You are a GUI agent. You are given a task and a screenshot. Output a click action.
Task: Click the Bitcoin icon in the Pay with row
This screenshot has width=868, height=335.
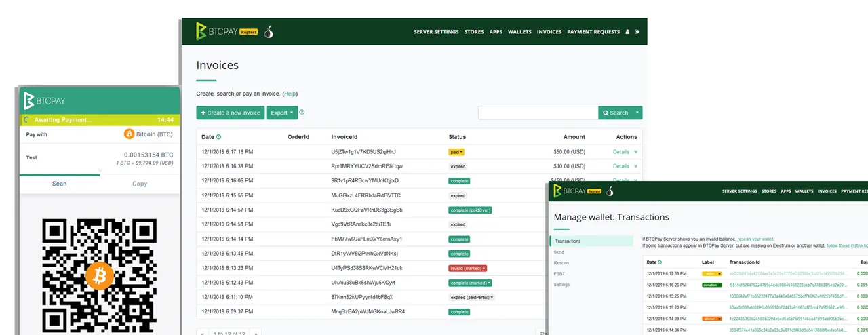[129, 134]
